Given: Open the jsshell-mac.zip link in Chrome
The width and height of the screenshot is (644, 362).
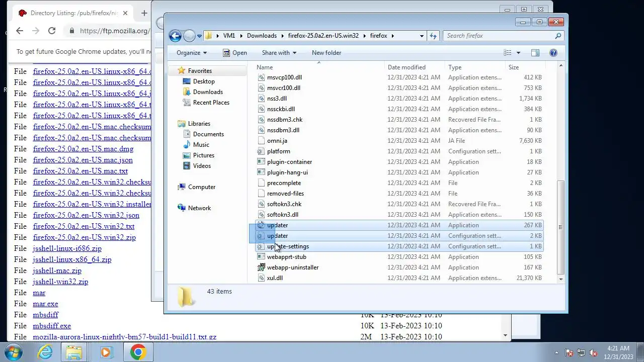Looking at the screenshot, I should coord(57,270).
